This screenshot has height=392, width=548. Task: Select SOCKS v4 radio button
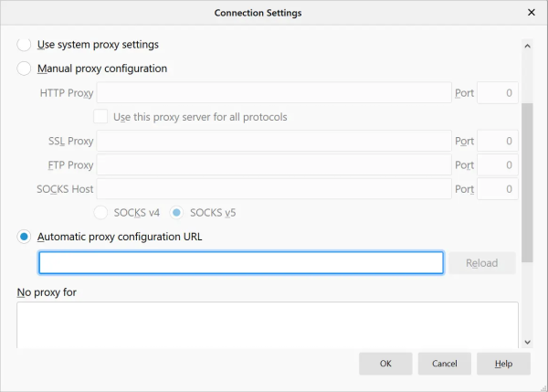100,212
